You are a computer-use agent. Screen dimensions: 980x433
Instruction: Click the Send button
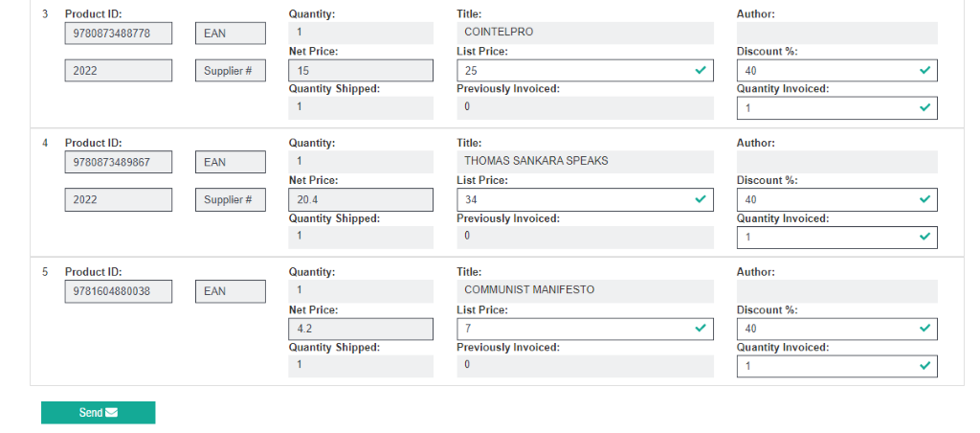98,413
